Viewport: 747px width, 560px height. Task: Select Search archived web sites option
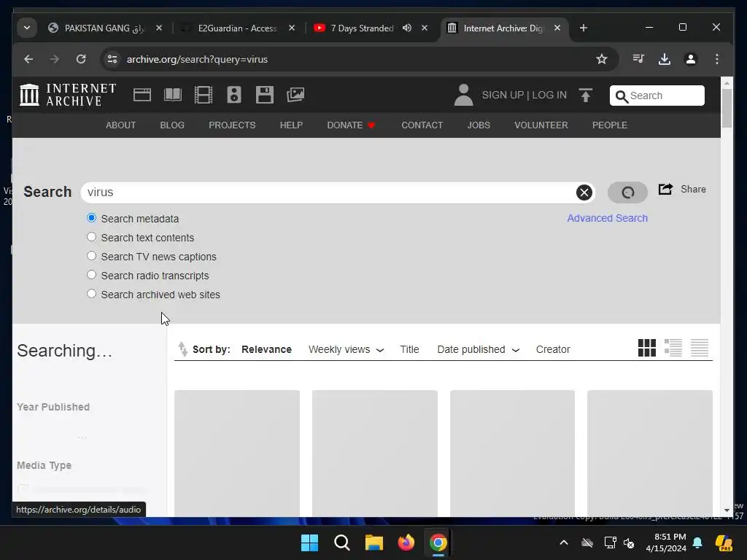coord(91,294)
